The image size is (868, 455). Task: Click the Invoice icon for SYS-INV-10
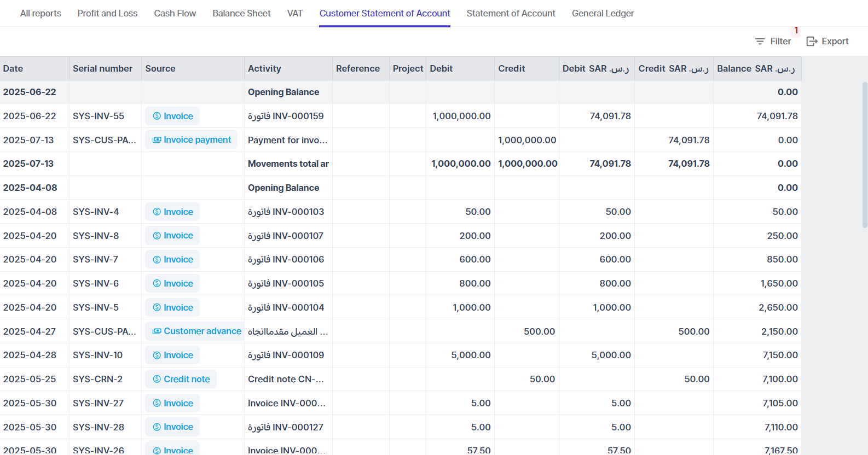[157, 355]
